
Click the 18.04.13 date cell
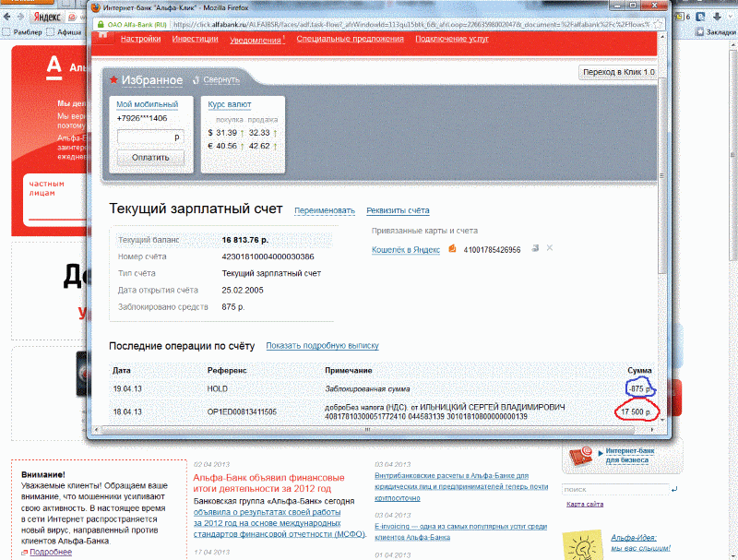(x=127, y=411)
